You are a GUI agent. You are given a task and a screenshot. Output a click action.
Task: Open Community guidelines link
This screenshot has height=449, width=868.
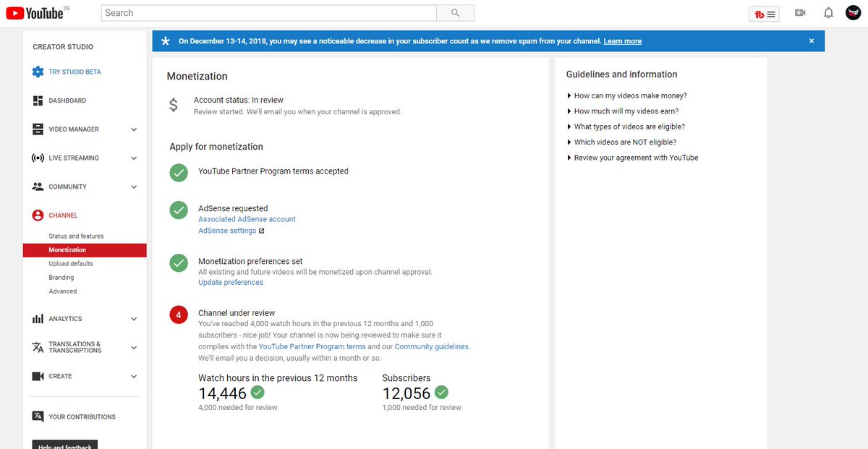coord(432,347)
